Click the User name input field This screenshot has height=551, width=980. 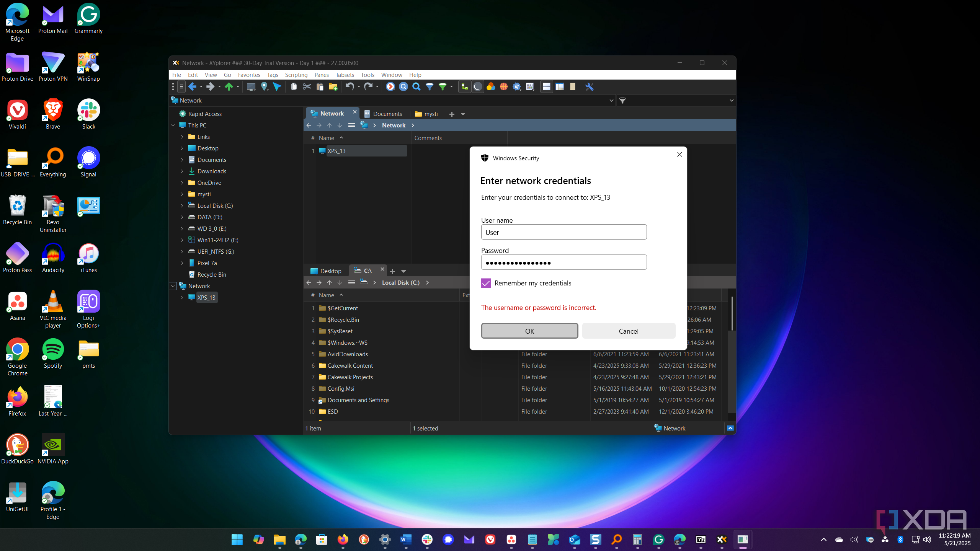coord(564,232)
